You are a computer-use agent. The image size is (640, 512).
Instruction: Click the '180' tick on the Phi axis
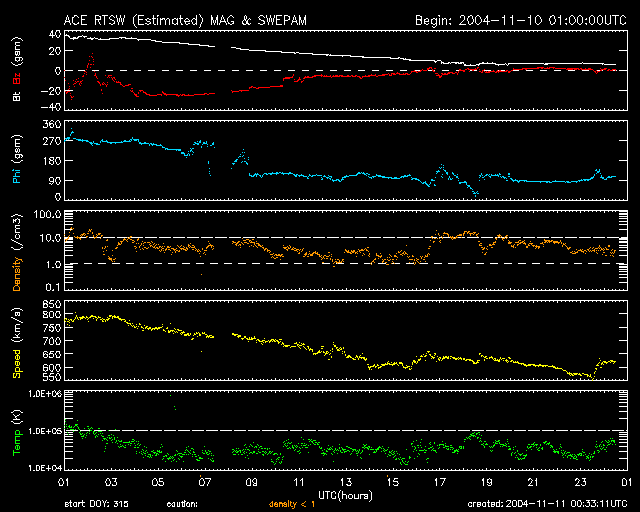(52, 160)
